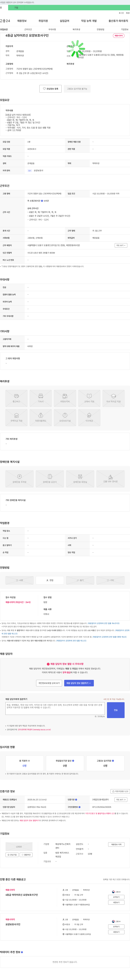Click the 기숙사 welfare icon

[x=41, y=398]
